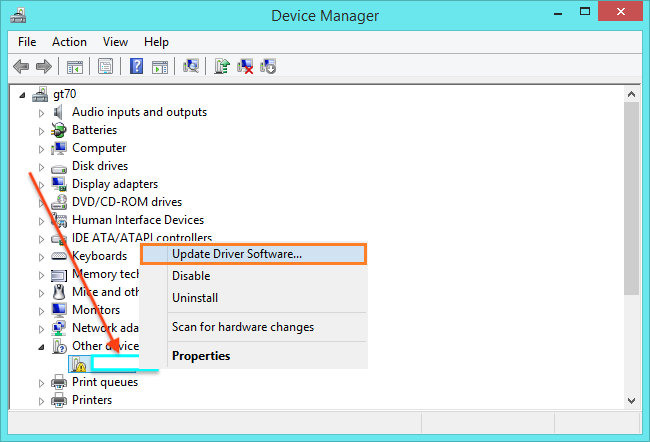The height and width of the screenshot is (442, 650).
Task: Click the Uninstall device toolbar icon
Action: pyautogui.click(x=245, y=66)
